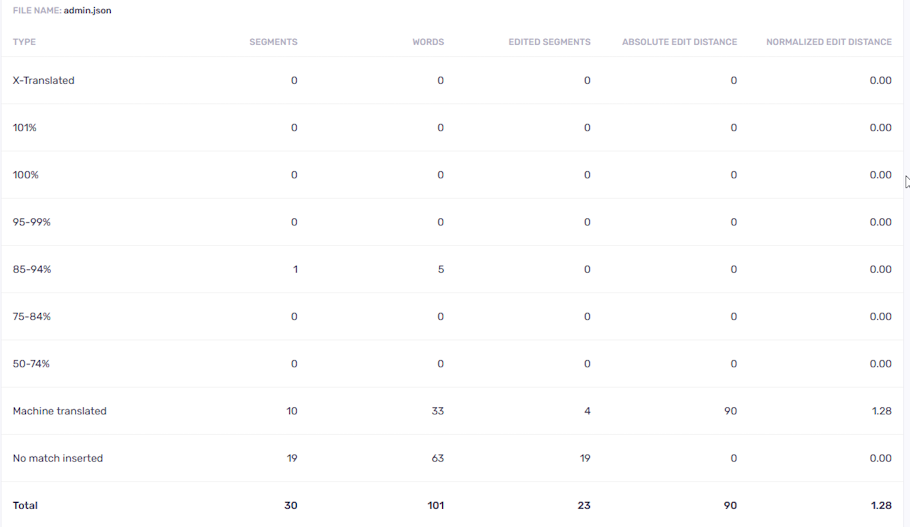The image size is (910, 527).
Task: Click the SEGMENTS column header
Action: 273,42
